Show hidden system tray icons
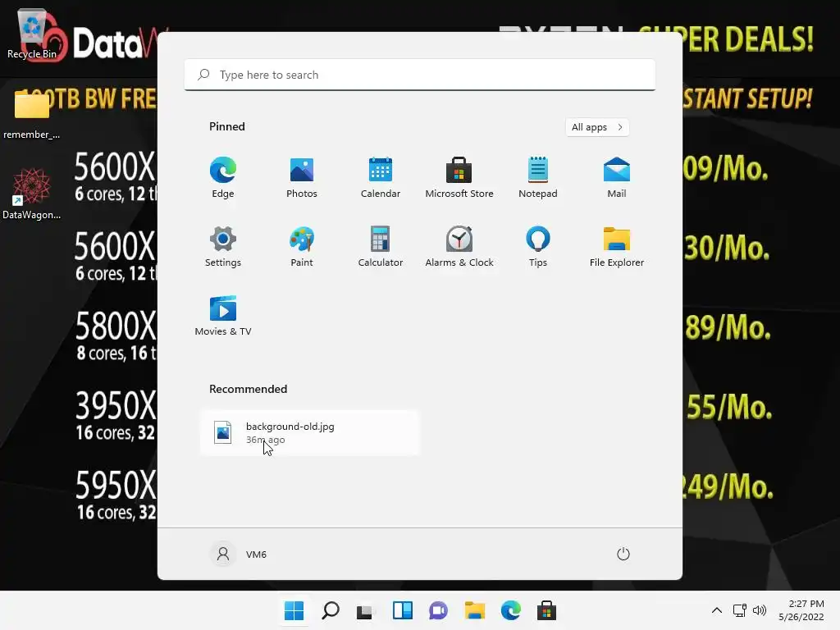Image resolution: width=840 pixels, height=630 pixels. (x=717, y=610)
